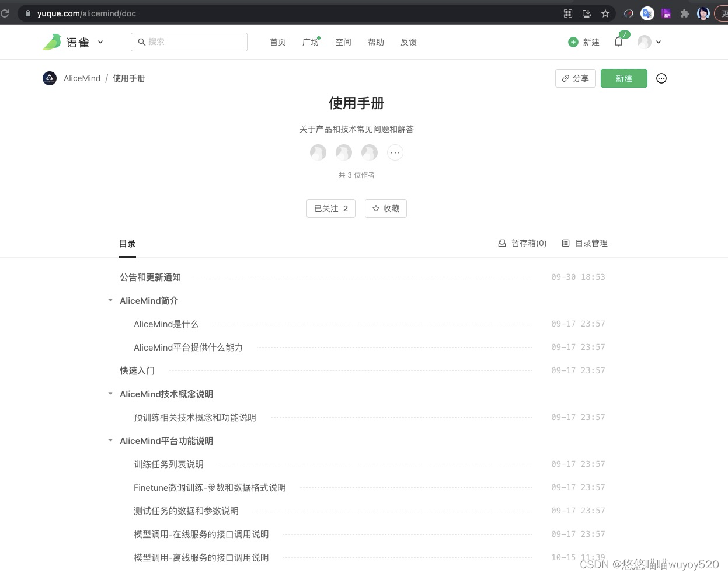Click the third author avatar
The height and width of the screenshot is (576, 728).
coord(370,152)
